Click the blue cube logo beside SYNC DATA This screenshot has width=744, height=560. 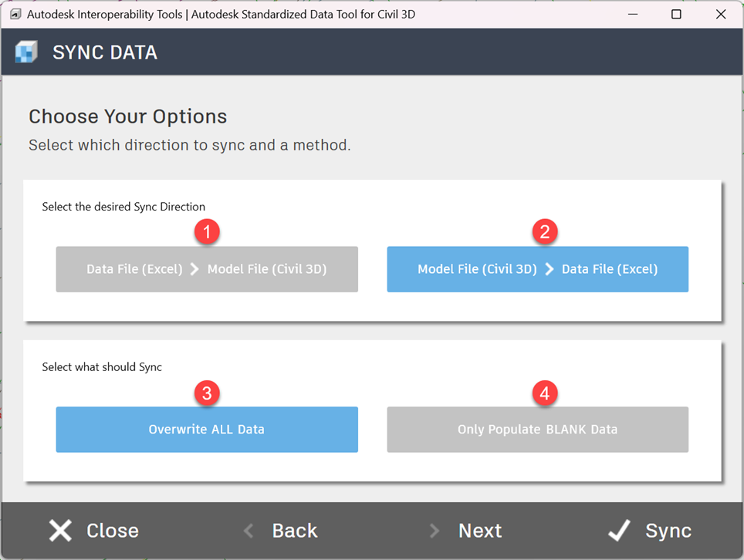coord(26,52)
